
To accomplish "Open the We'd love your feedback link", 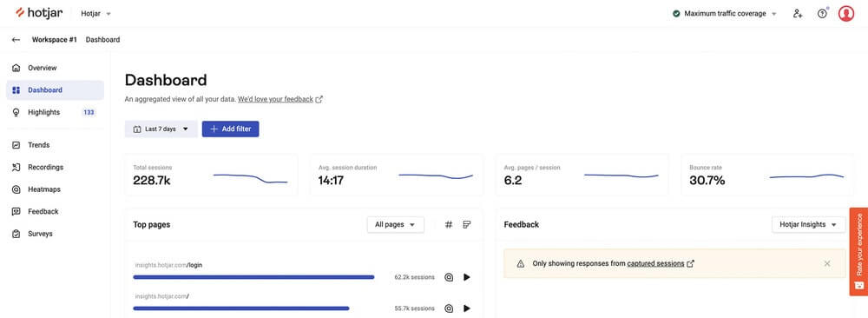I will tap(276, 100).
